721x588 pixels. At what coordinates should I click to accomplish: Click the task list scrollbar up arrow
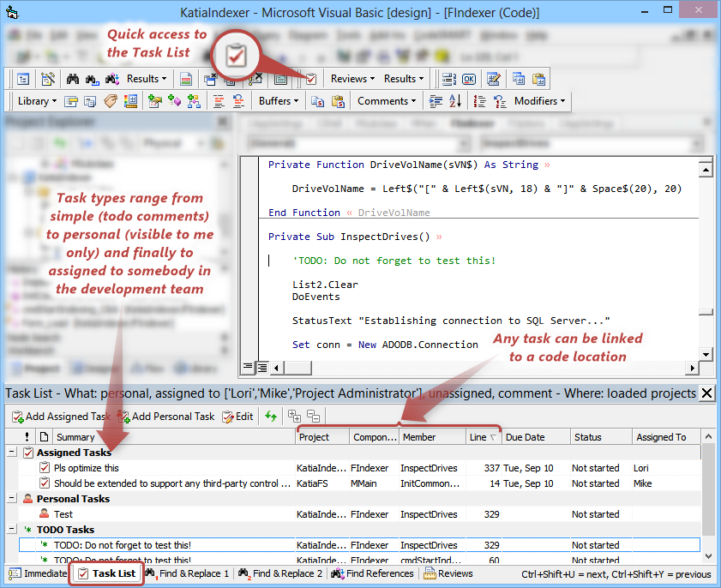point(709,436)
